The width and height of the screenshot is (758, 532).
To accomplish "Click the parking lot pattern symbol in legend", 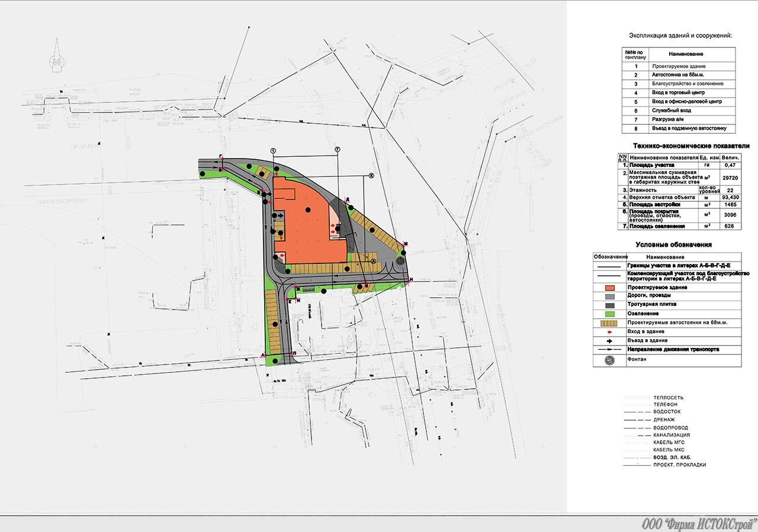I will (x=609, y=323).
